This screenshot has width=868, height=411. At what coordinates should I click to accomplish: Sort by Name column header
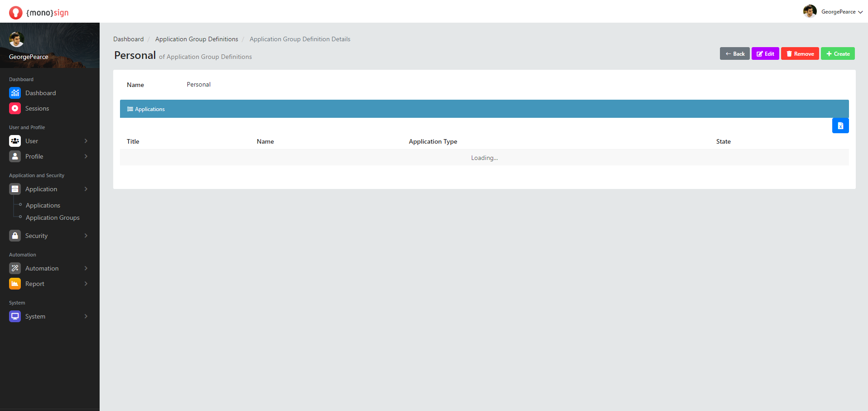pos(265,141)
